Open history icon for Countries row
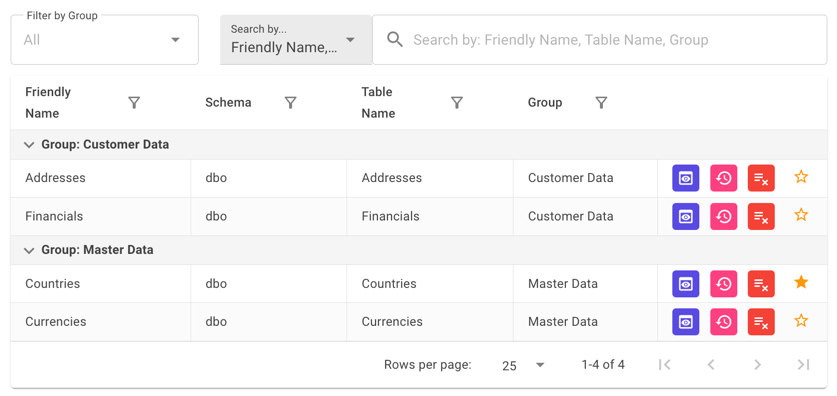 pyautogui.click(x=723, y=284)
